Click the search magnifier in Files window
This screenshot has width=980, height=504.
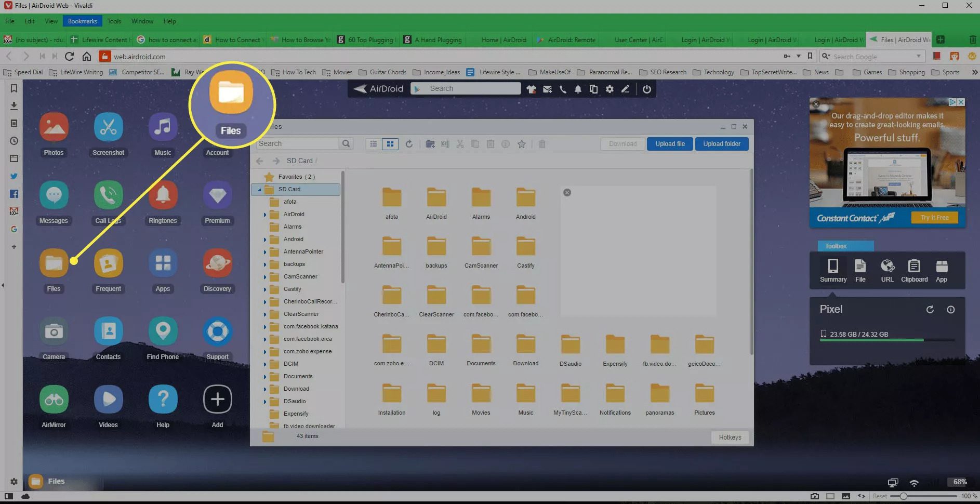tap(346, 143)
